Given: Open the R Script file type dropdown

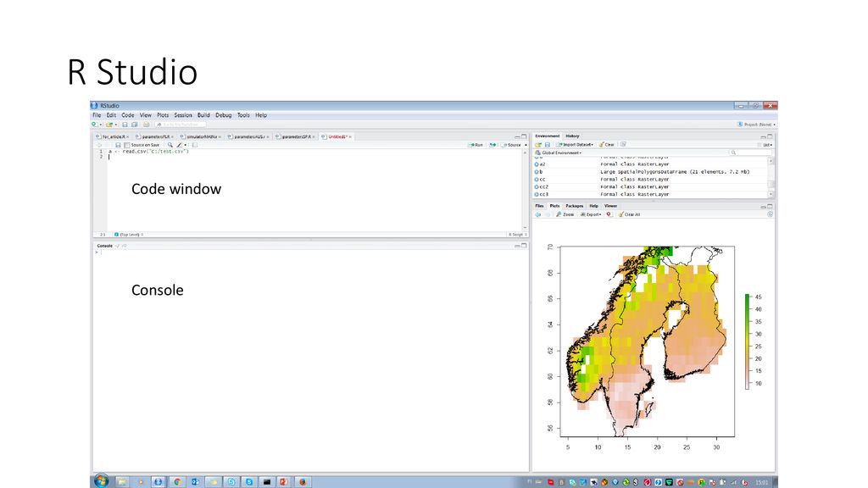Looking at the screenshot, I should point(517,235).
